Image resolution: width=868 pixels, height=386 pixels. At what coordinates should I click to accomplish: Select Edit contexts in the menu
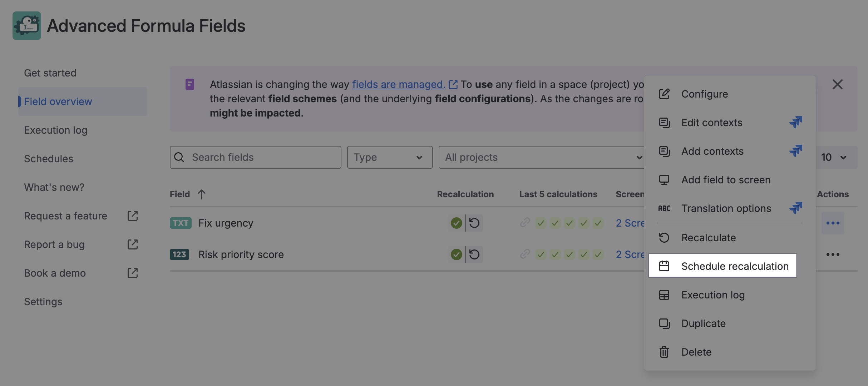pyautogui.click(x=730, y=123)
